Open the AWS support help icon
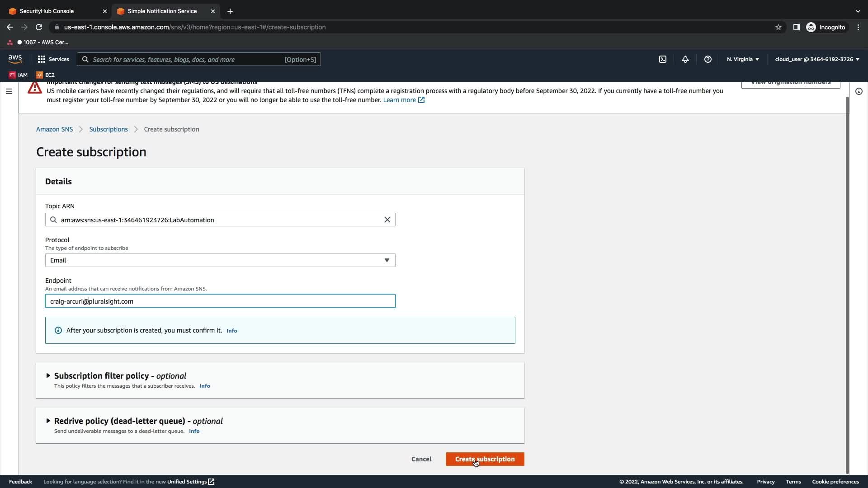The height and width of the screenshot is (488, 868). (708, 59)
